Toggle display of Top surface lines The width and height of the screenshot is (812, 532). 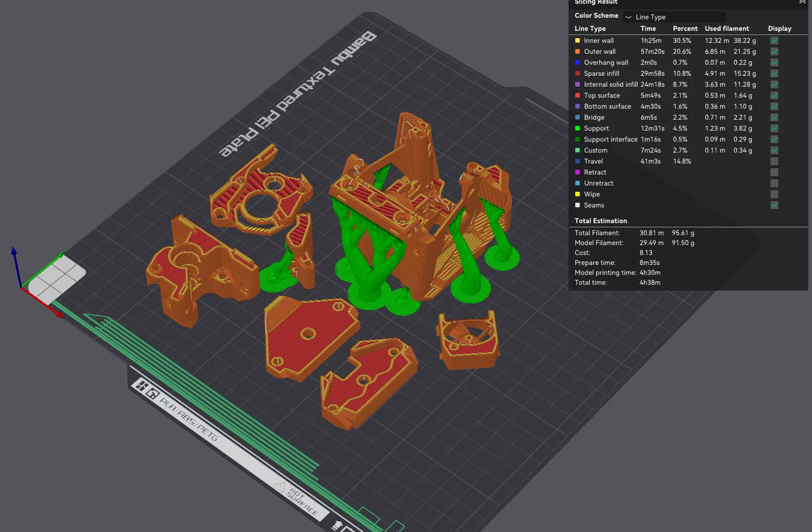tap(774, 95)
